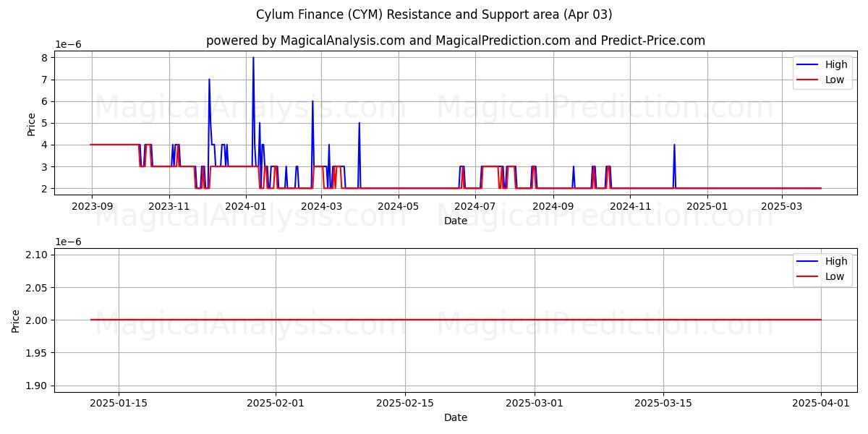Click the '2025-02-15' x-axis label in the bottom chart
Screen dimensions: 868x434
(405, 404)
